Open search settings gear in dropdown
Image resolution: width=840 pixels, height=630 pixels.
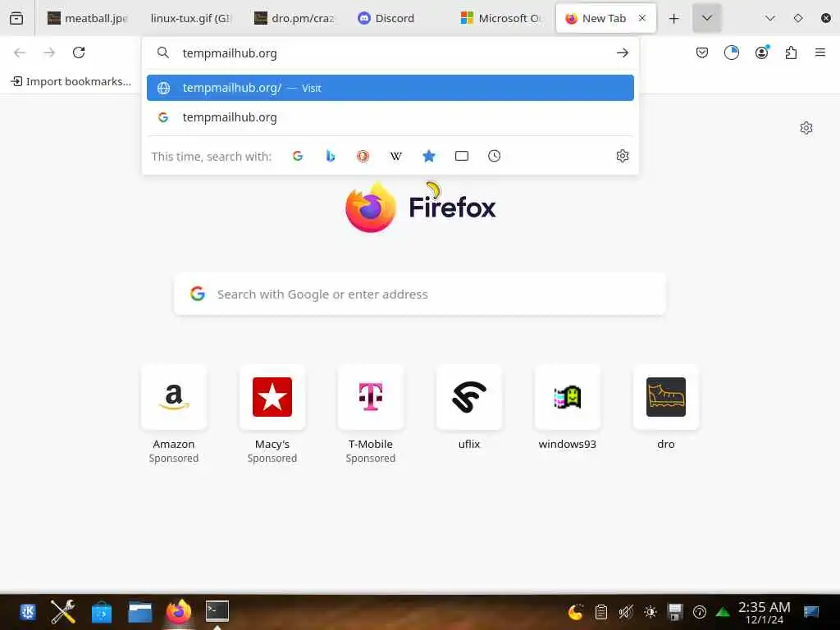(x=622, y=156)
